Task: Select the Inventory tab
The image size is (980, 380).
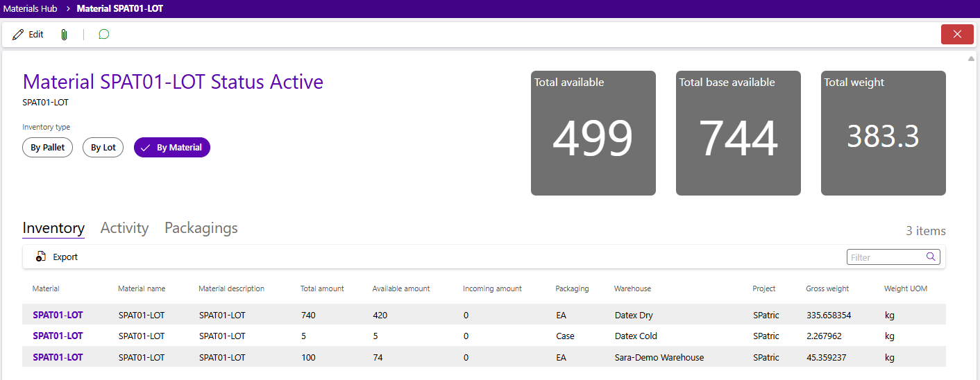Action: coord(53,228)
